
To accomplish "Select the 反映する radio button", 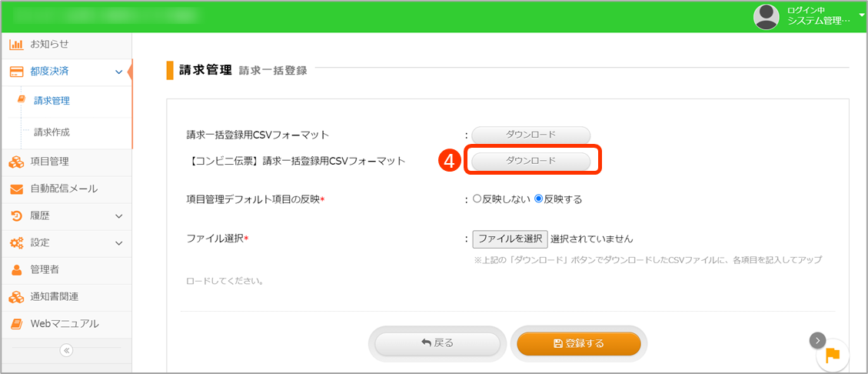I will [x=538, y=199].
